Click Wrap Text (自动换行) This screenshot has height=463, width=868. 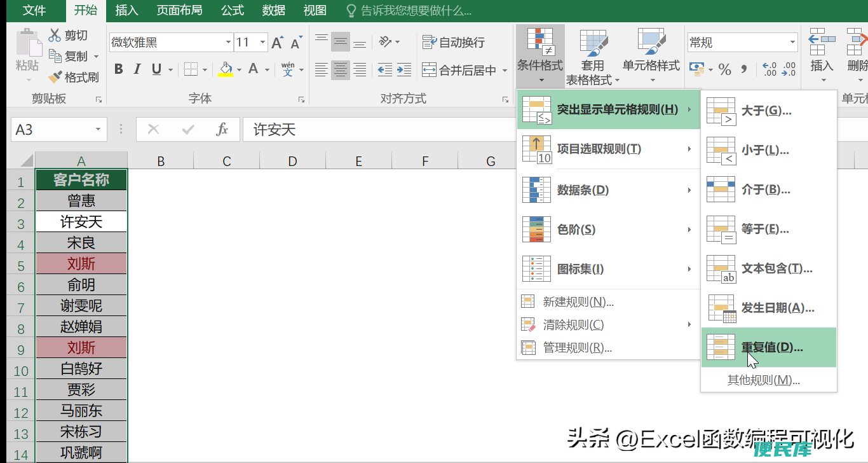point(454,42)
